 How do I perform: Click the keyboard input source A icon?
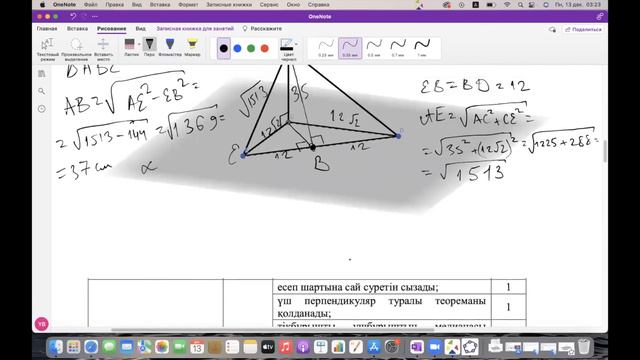coord(476,4)
